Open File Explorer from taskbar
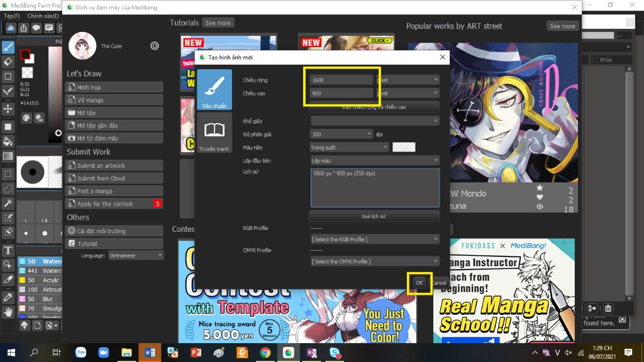 (x=126, y=353)
